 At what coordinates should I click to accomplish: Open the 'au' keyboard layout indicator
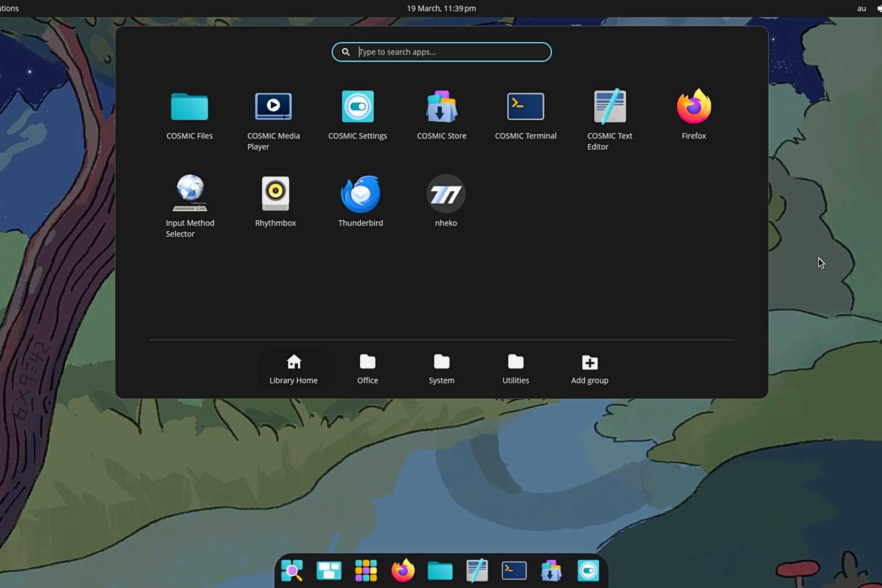click(x=861, y=8)
